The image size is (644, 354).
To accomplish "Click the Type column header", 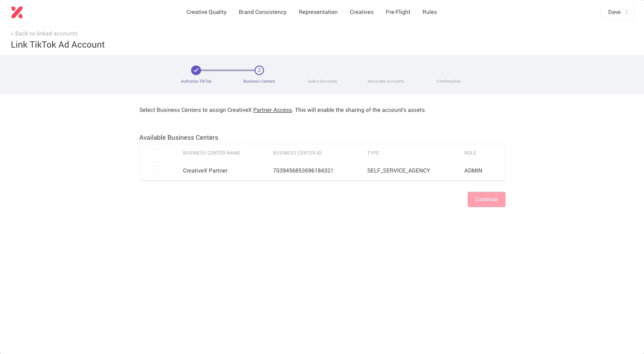I will pos(373,153).
